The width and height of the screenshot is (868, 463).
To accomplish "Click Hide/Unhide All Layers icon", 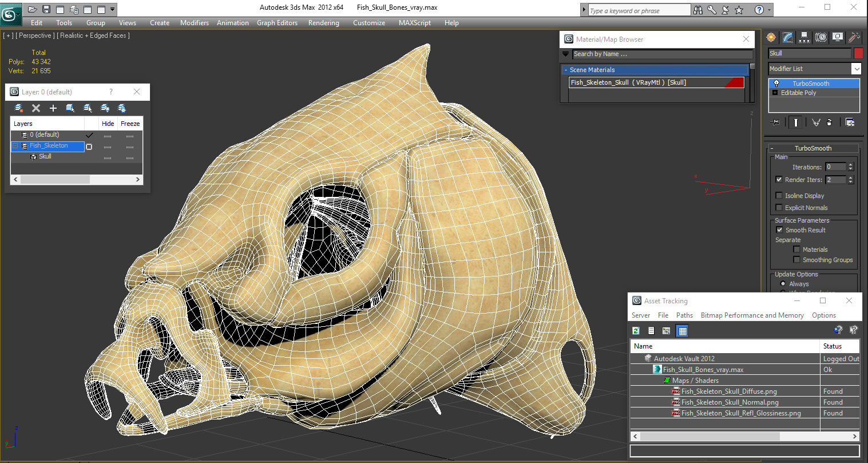I will coord(105,108).
